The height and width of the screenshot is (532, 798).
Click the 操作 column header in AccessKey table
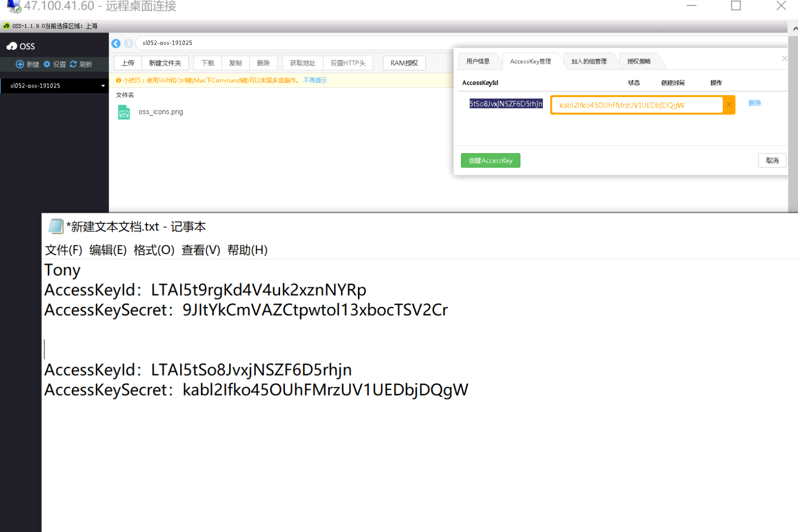click(716, 83)
